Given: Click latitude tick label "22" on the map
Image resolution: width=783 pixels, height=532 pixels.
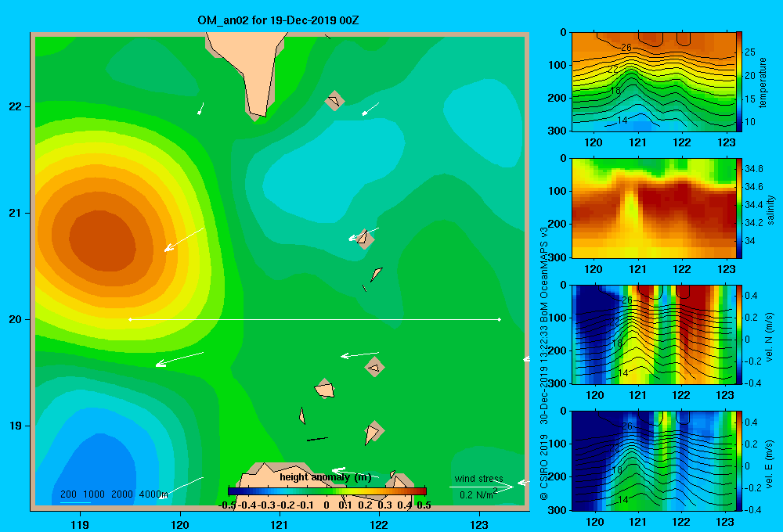Looking at the screenshot, I should [15, 106].
